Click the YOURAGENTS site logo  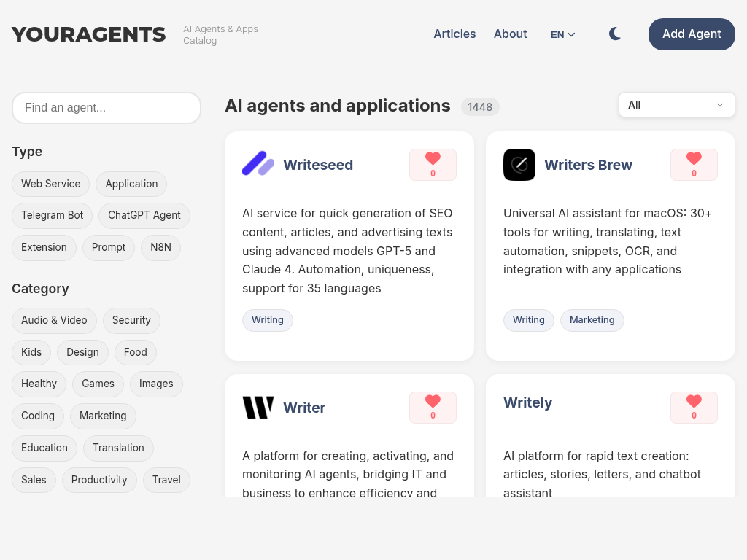click(89, 34)
